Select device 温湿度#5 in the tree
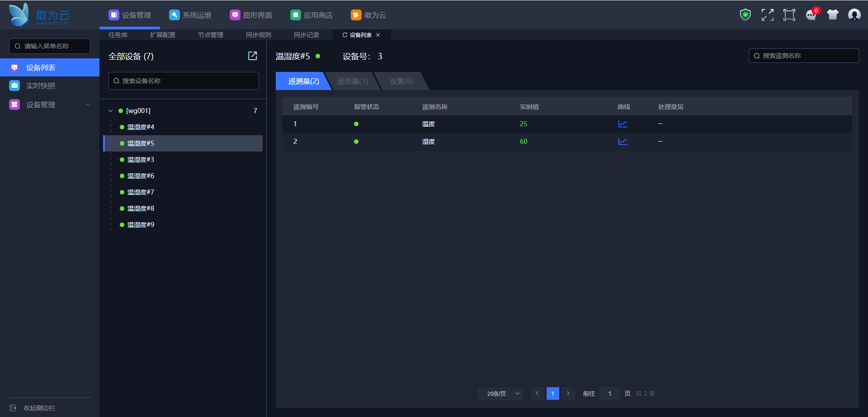The height and width of the screenshot is (417, 868). click(183, 143)
